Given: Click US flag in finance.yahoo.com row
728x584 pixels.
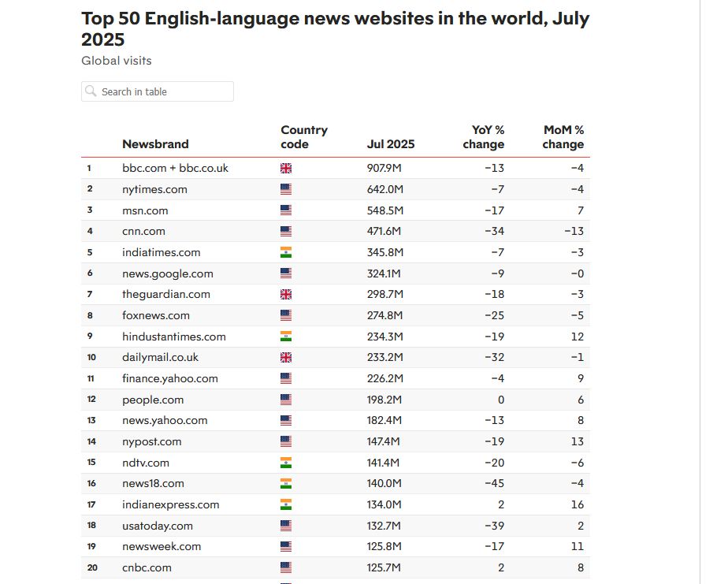Looking at the screenshot, I should pyautogui.click(x=286, y=378).
